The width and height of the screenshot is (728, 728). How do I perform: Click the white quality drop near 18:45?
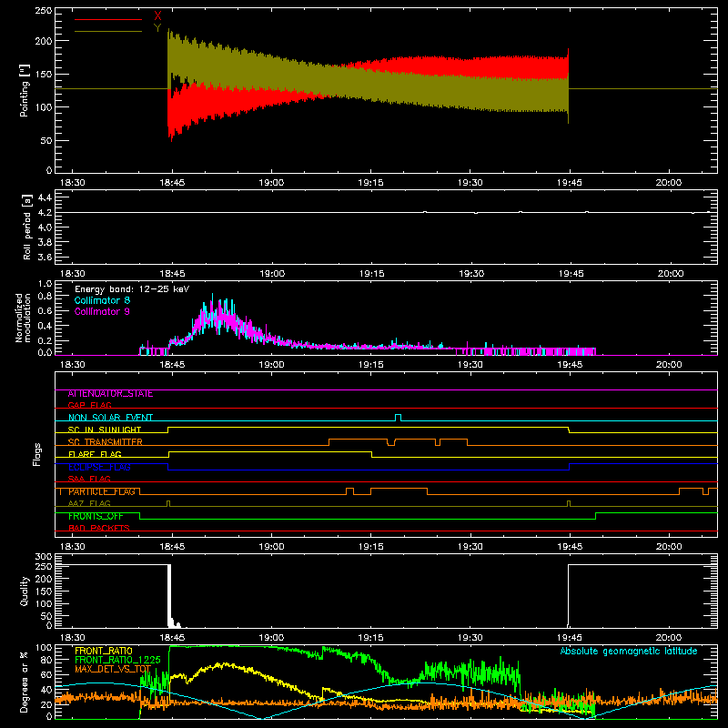[169, 594]
